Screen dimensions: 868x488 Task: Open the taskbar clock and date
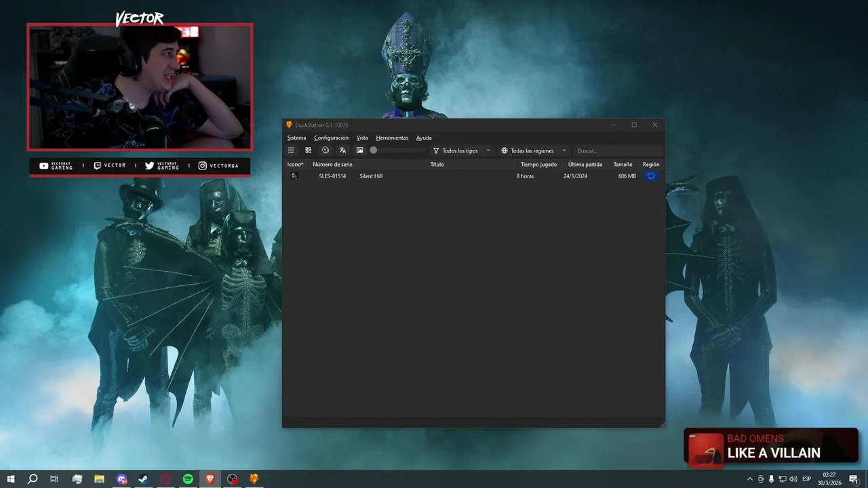[x=829, y=479]
